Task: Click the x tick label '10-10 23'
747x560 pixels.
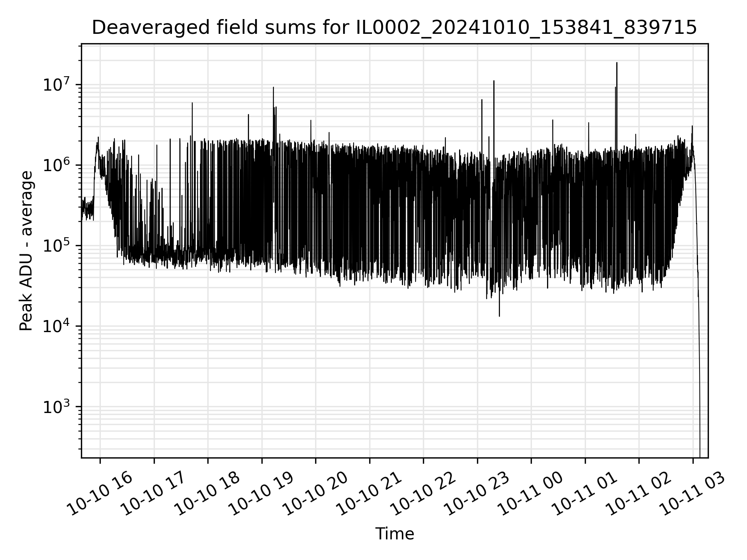Action: 477,493
